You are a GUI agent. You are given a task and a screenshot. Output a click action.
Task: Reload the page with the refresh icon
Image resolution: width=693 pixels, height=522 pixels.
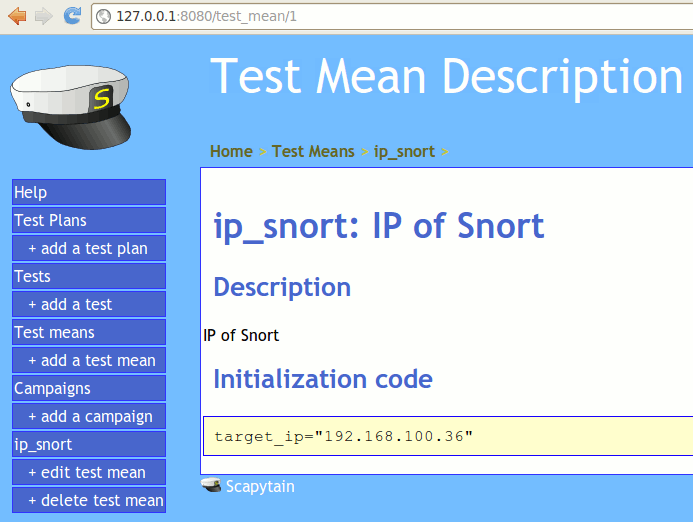[x=72, y=16]
